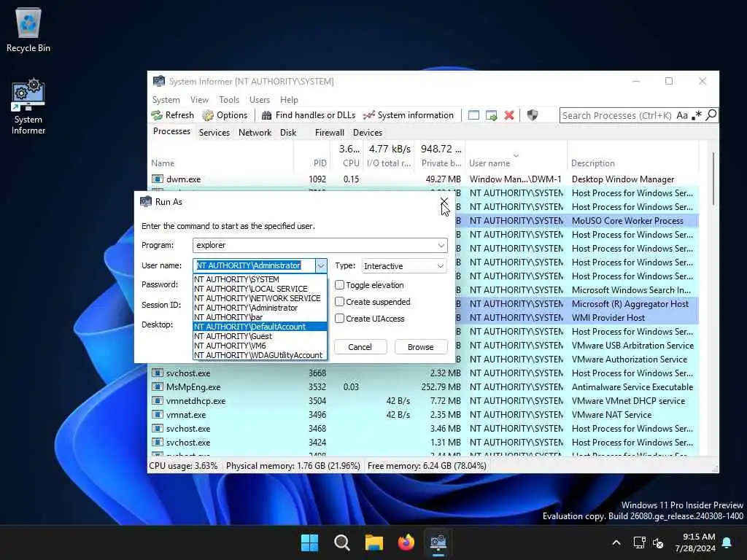Choose NT AUTHORITY\NETWORK SERVICE option
The height and width of the screenshot is (560, 747).
coord(260,298)
